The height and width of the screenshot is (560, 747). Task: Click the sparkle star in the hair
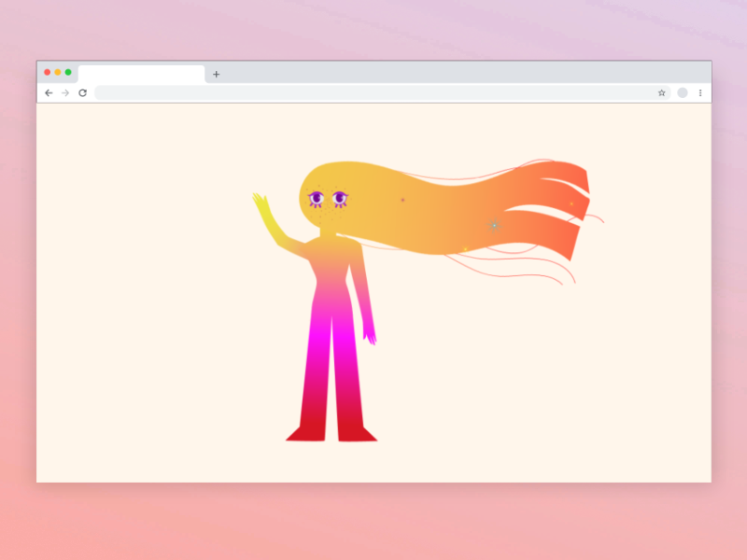[494, 225]
